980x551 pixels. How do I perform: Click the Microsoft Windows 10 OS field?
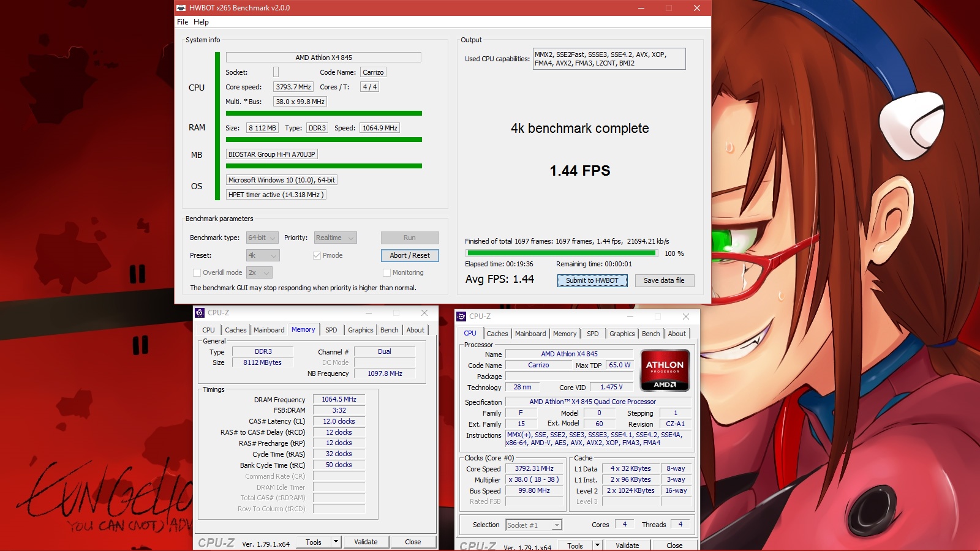point(282,180)
